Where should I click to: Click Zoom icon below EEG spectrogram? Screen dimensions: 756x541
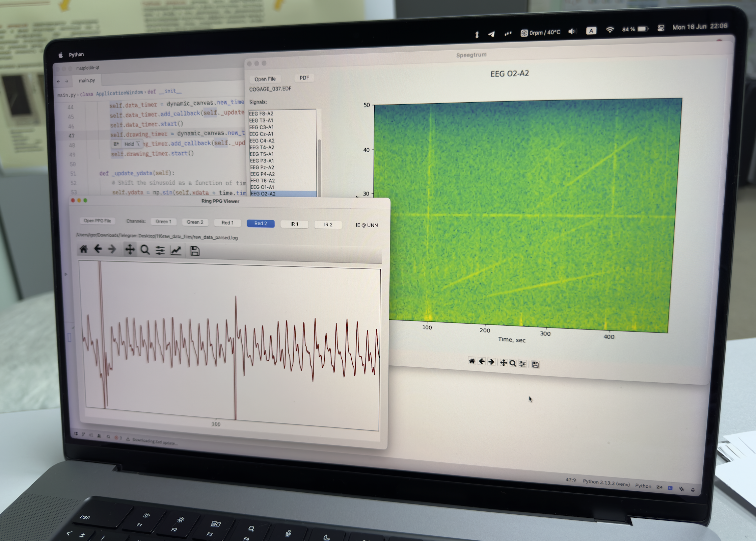click(513, 363)
